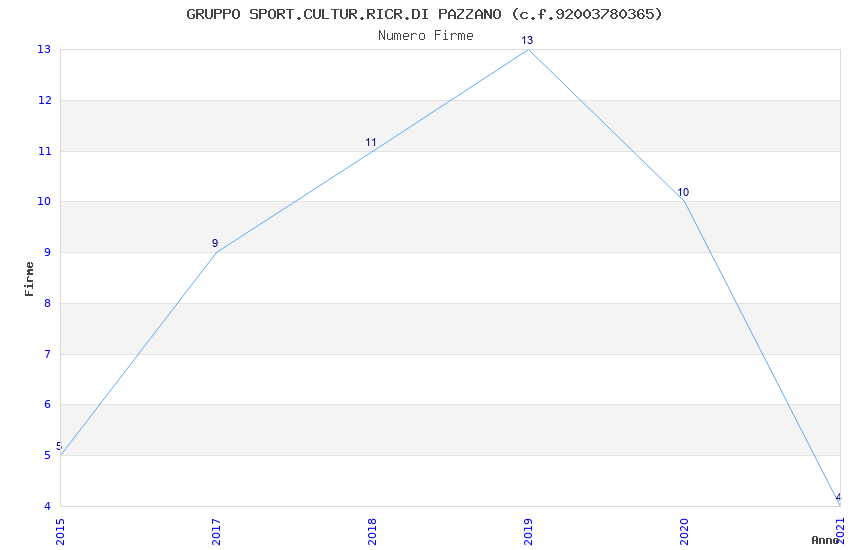Click the y-axis tick value 12
The image size is (850, 550).
click(x=44, y=100)
